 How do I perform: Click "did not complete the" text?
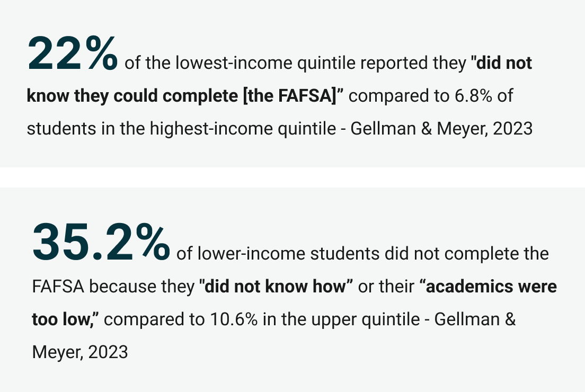(x=467, y=254)
